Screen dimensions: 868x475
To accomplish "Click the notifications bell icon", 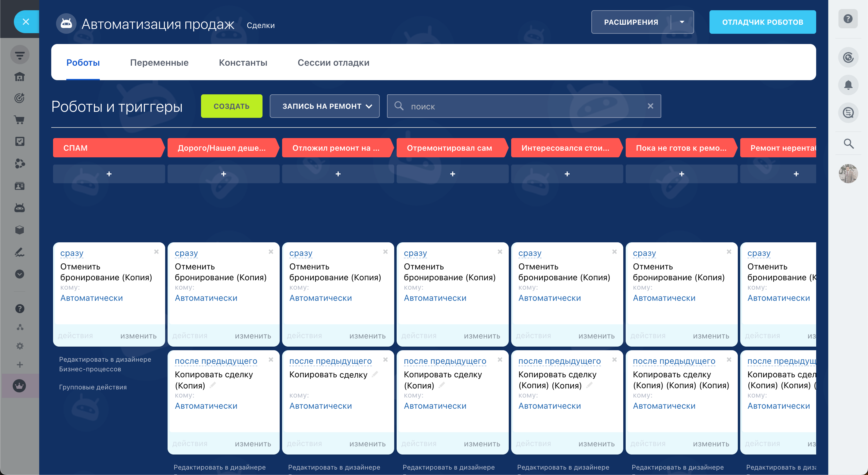I will click(x=848, y=85).
